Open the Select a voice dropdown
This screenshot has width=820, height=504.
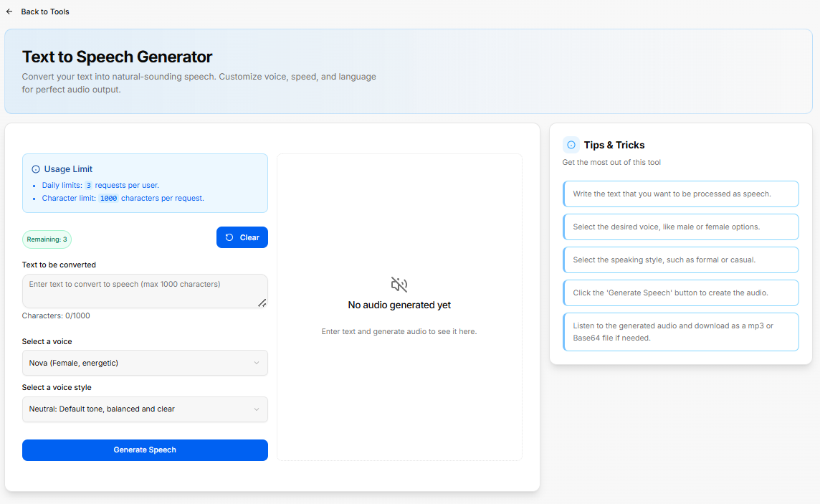click(145, 363)
